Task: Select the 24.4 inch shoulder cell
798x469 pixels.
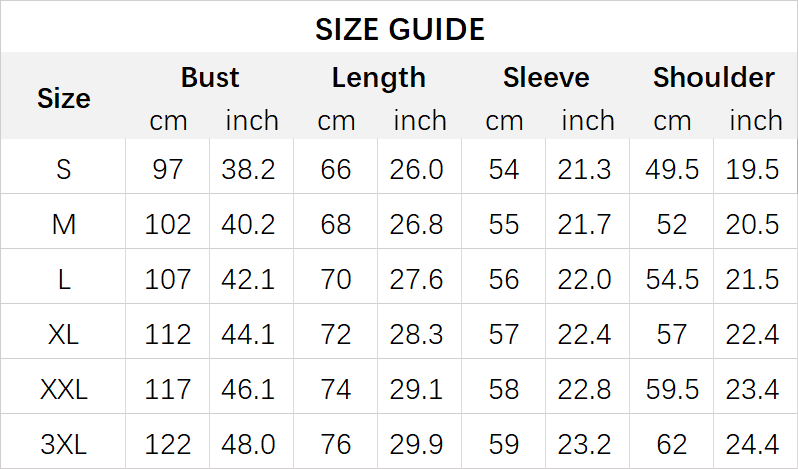Action: pyautogui.click(x=753, y=442)
